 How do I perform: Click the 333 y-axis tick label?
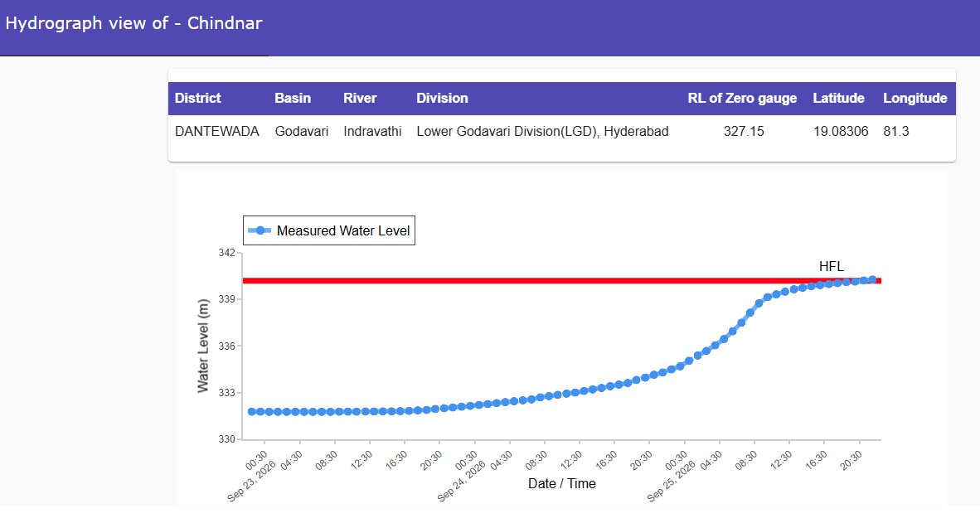[226, 392]
